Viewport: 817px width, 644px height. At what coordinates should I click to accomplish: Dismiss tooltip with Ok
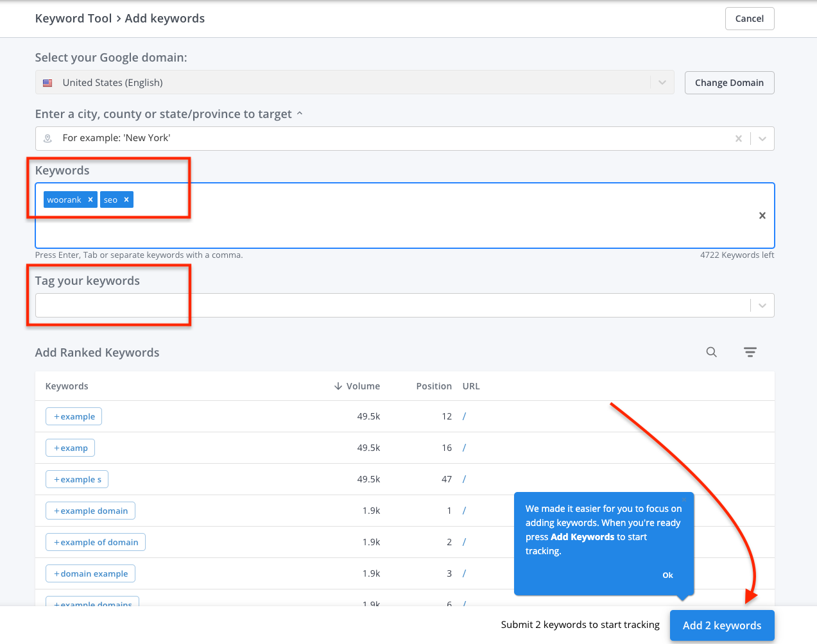click(667, 575)
